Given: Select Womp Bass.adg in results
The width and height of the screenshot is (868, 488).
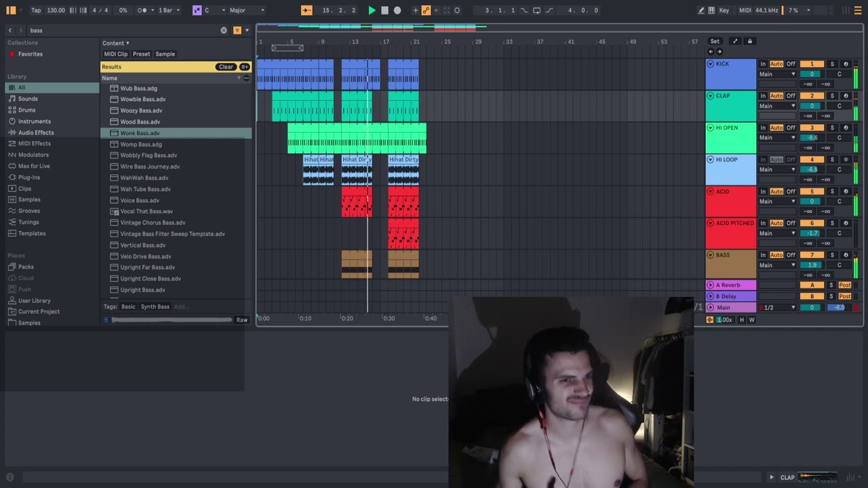Looking at the screenshot, I should click(140, 144).
